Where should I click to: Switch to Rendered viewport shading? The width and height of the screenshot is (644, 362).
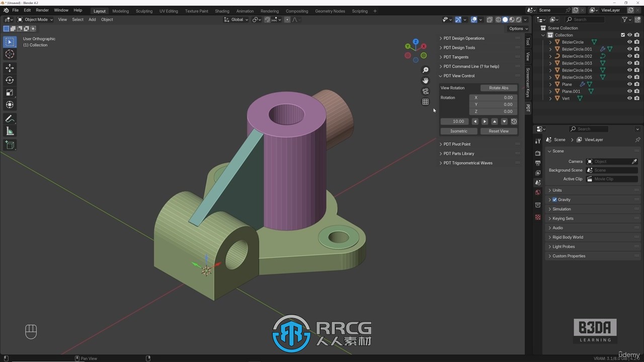pyautogui.click(x=519, y=20)
